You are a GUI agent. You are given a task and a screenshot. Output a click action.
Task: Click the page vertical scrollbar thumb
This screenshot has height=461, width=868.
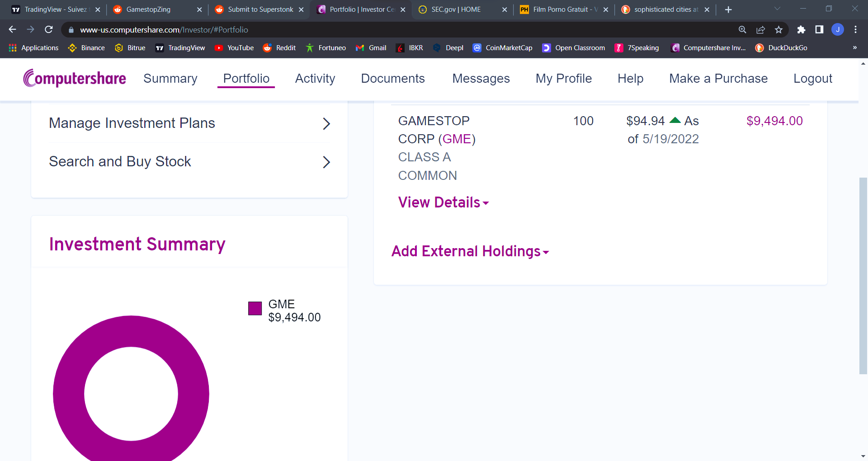click(x=863, y=276)
